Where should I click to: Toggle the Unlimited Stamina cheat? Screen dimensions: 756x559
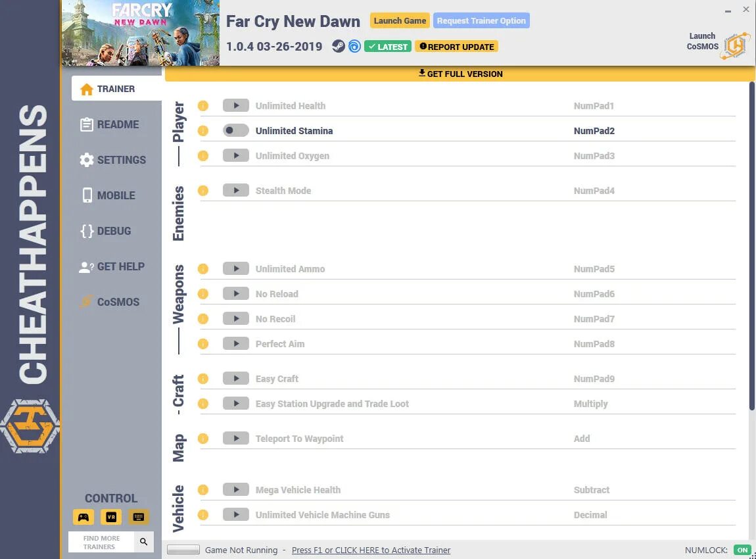236,130
